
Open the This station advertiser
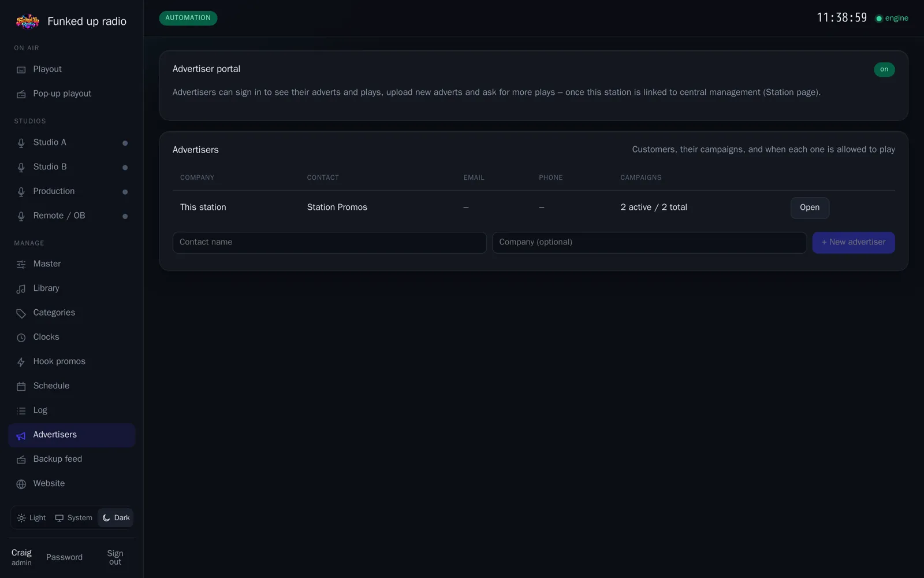(x=810, y=208)
